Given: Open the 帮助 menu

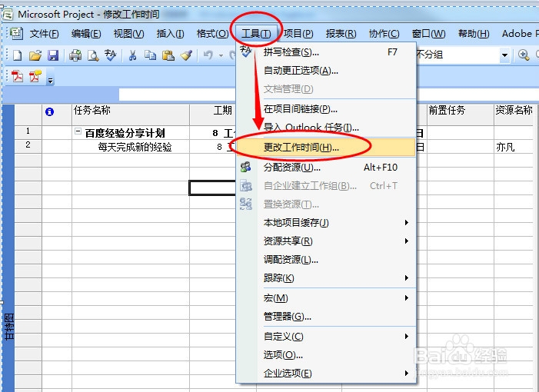Looking at the screenshot, I should 474,34.
